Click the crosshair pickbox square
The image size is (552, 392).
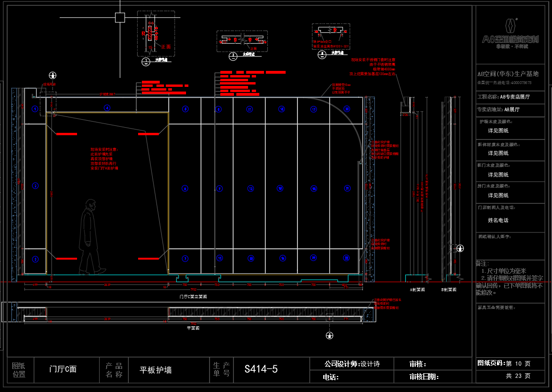(120, 18)
